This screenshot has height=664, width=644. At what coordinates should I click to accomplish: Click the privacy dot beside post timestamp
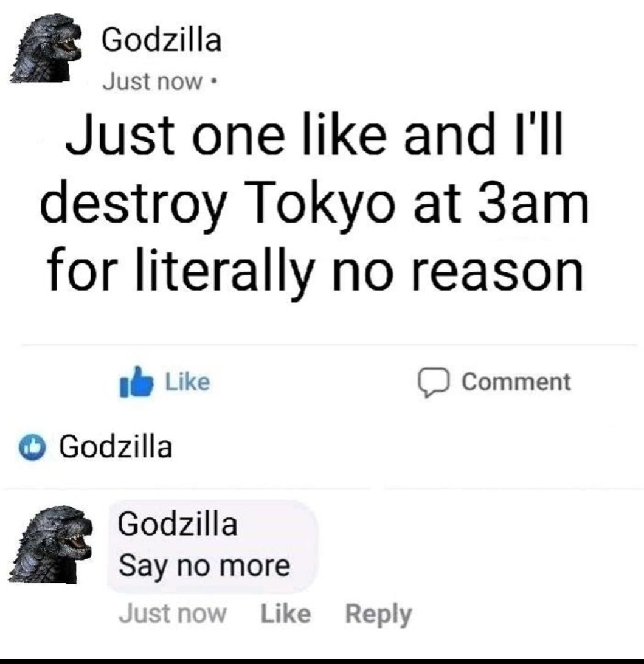pos(213,81)
